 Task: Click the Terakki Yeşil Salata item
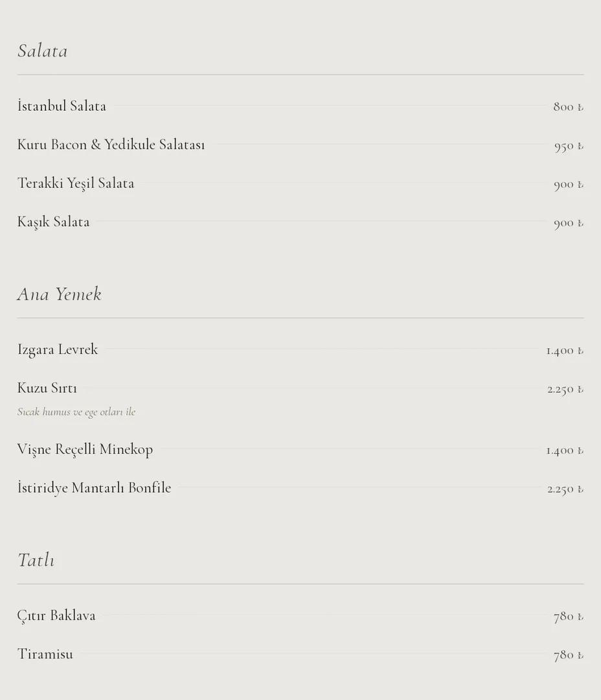click(x=76, y=183)
